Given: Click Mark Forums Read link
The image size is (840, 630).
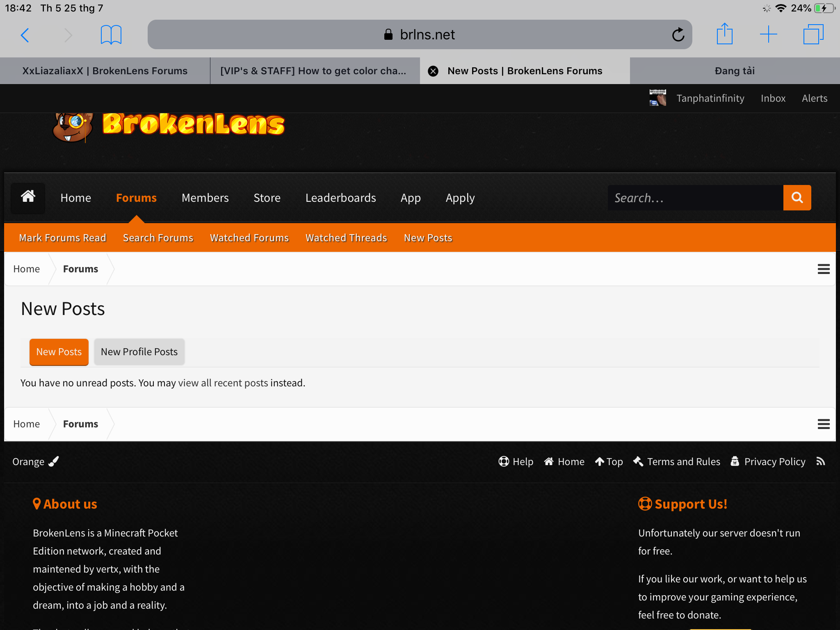Looking at the screenshot, I should click(63, 238).
